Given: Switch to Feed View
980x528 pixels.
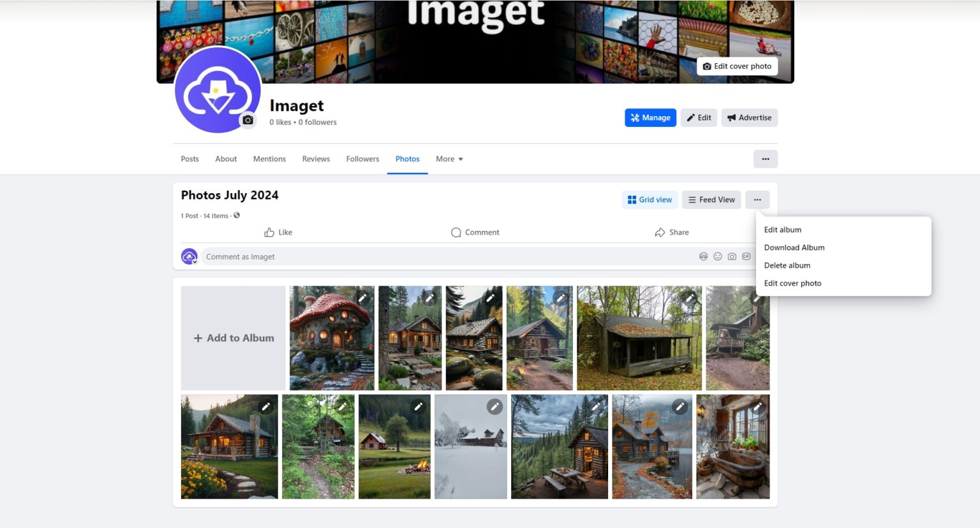Looking at the screenshot, I should click(711, 200).
